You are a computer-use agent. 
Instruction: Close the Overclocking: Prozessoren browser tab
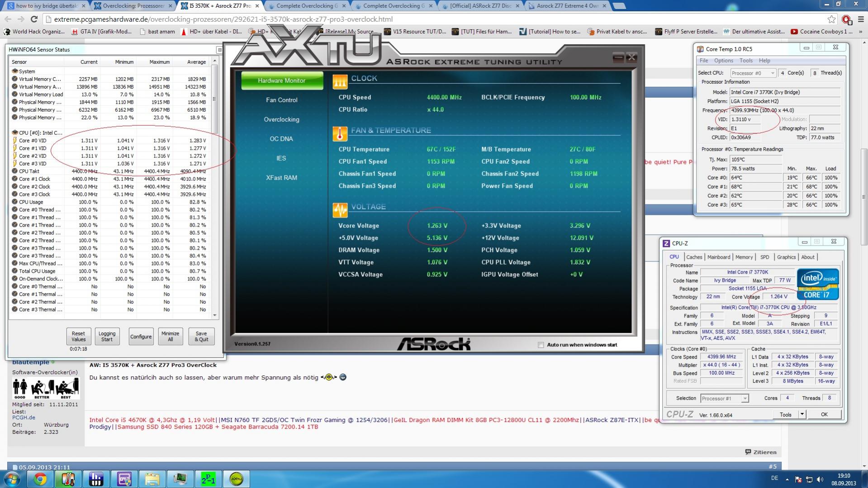(x=170, y=6)
